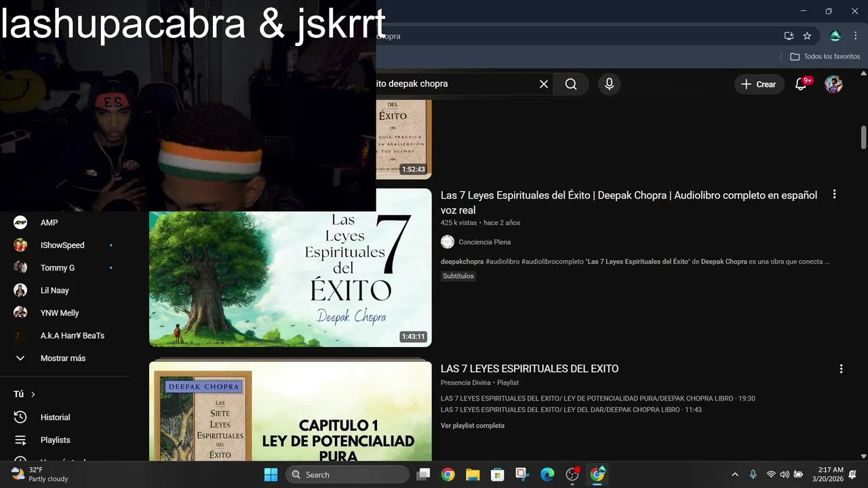Switch to active Chrome profile window on taskbar
Screen dimensions: 868x488
pos(597,474)
